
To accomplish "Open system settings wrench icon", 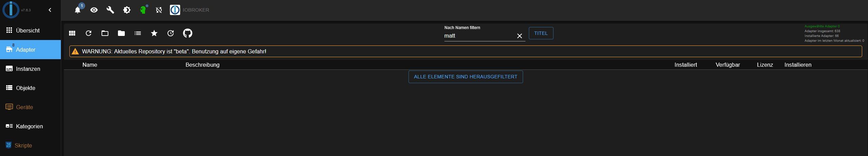I will tap(110, 10).
